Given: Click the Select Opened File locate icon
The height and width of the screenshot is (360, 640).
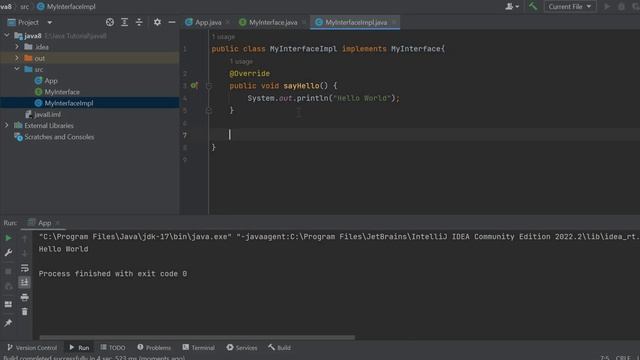Looking at the screenshot, I should [x=110, y=22].
